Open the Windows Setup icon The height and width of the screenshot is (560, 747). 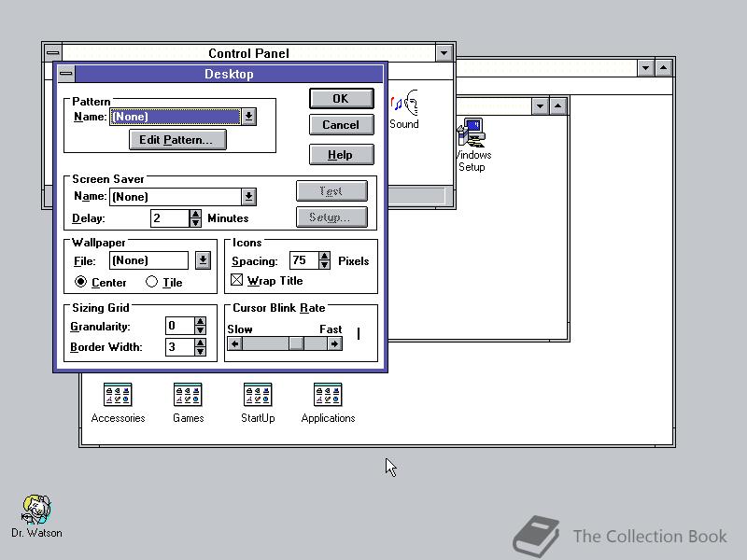coord(472,145)
